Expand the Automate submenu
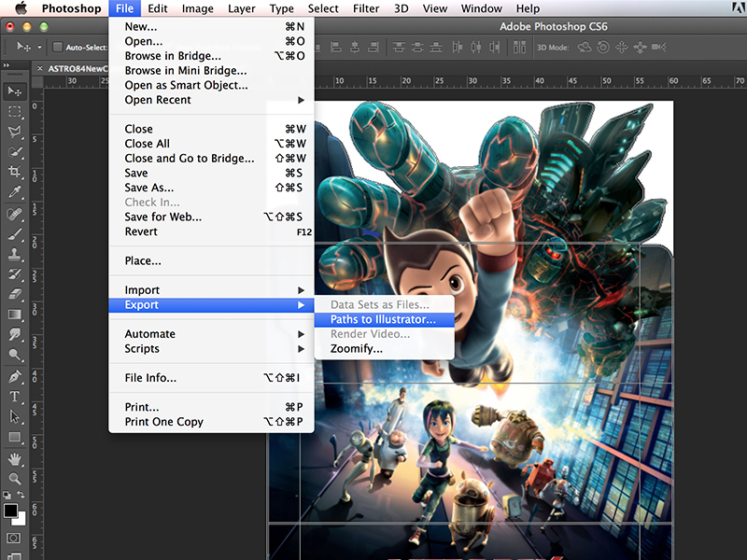The image size is (747, 560). [x=212, y=334]
